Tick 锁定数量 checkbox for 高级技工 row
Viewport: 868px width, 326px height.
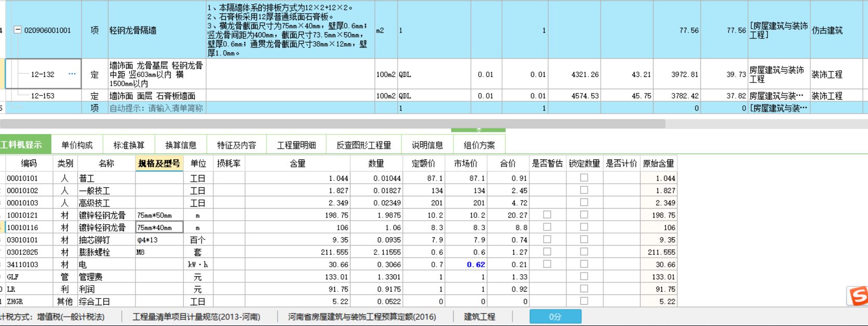[x=584, y=202]
